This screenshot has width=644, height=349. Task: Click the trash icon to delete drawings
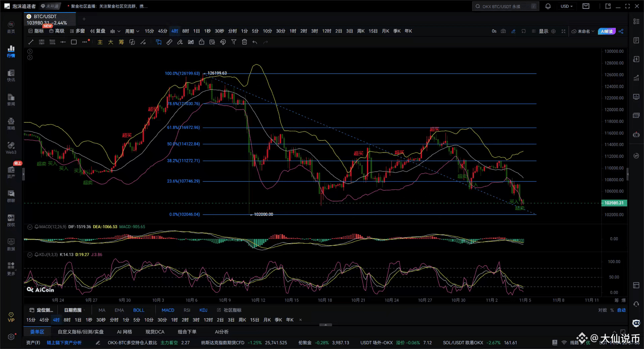244,42
